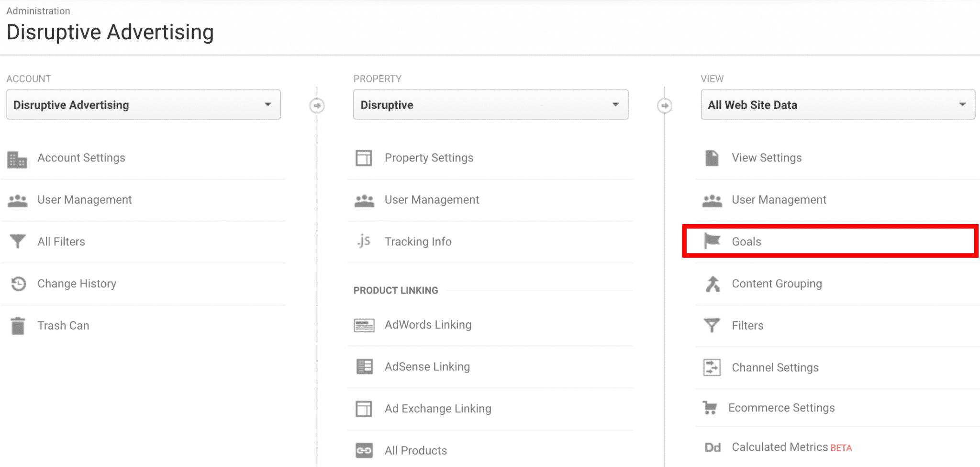Click the All Products link icon
This screenshot has height=467, width=980.
point(364,451)
